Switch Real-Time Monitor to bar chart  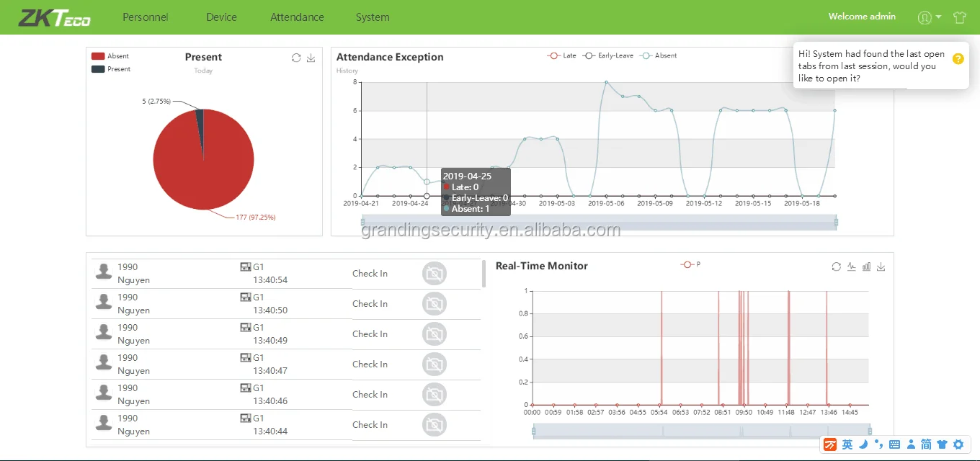click(866, 267)
